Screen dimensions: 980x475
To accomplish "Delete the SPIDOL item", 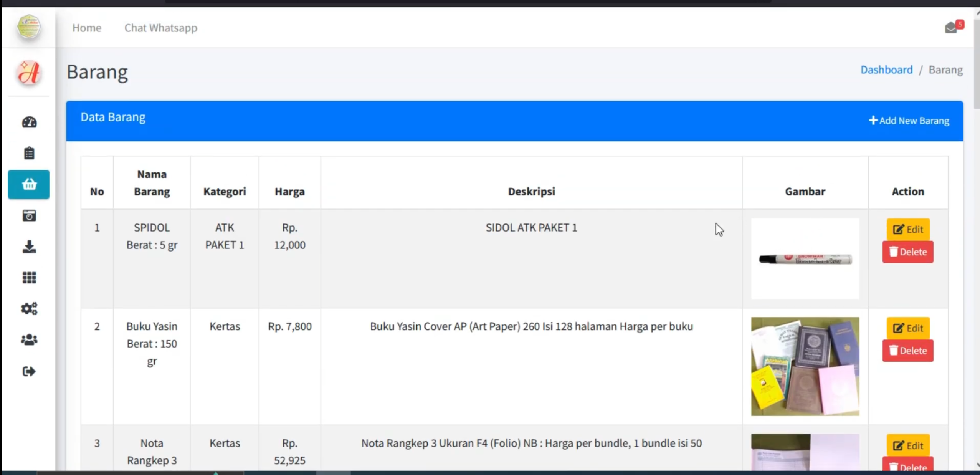I will click(908, 252).
